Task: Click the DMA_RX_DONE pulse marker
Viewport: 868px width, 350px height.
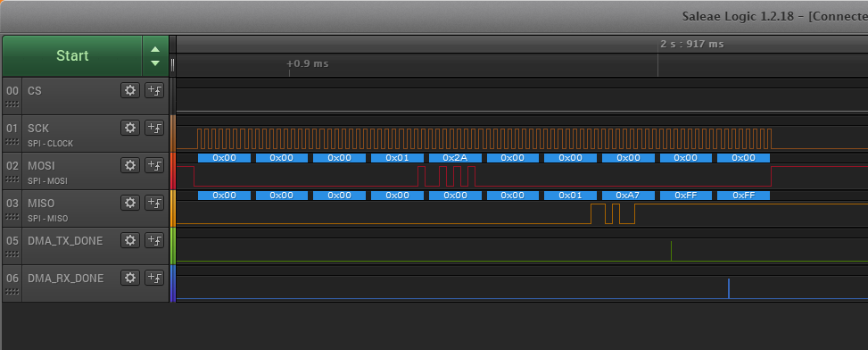Action: pyautogui.click(x=729, y=288)
